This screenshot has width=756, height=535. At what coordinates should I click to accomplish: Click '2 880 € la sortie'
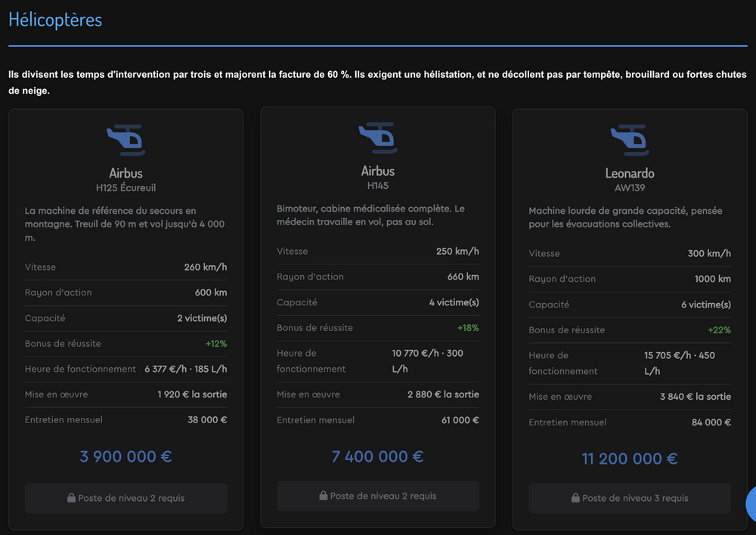click(x=443, y=394)
